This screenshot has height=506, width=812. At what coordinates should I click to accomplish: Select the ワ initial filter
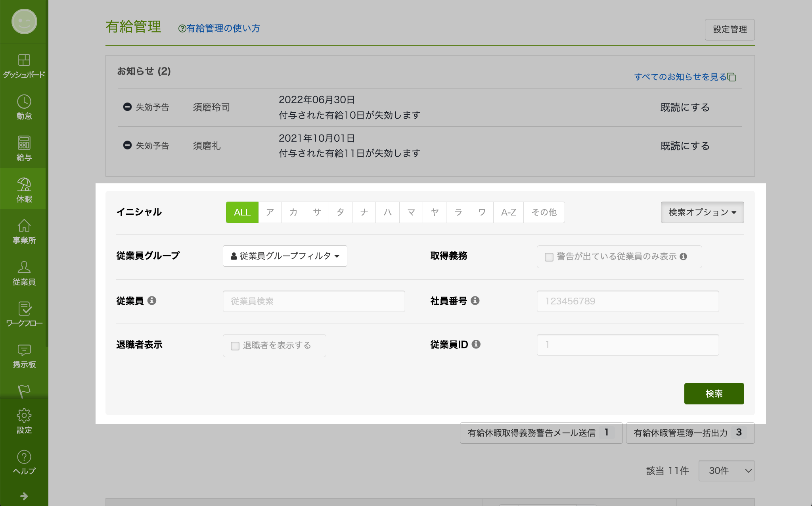click(x=482, y=212)
